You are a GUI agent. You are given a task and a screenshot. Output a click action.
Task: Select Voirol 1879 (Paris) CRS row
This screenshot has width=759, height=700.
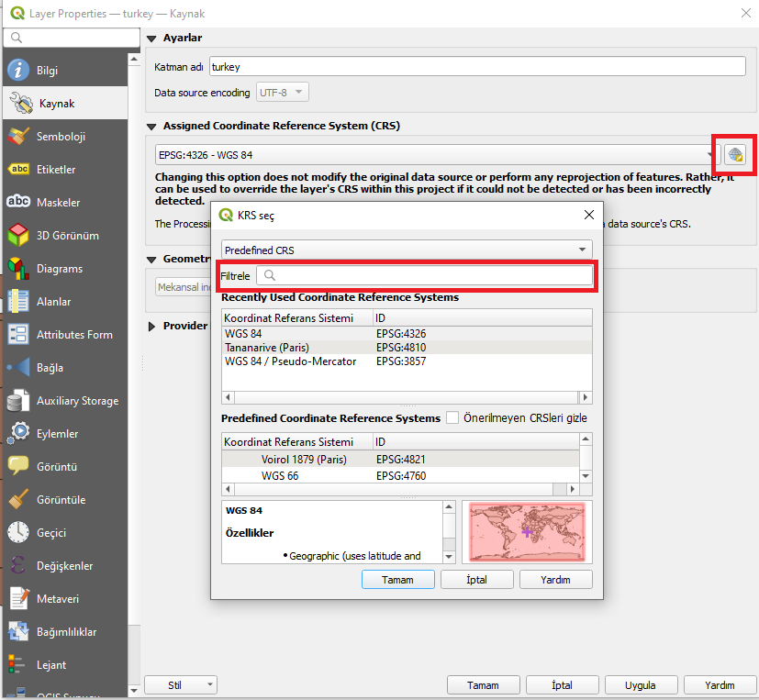pos(400,459)
